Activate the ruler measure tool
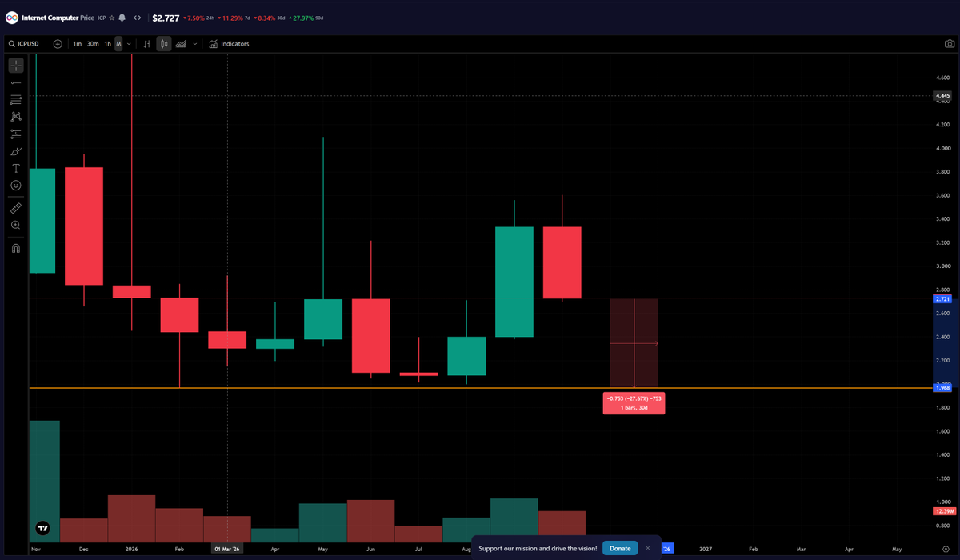This screenshot has height=560, width=960. click(16, 208)
